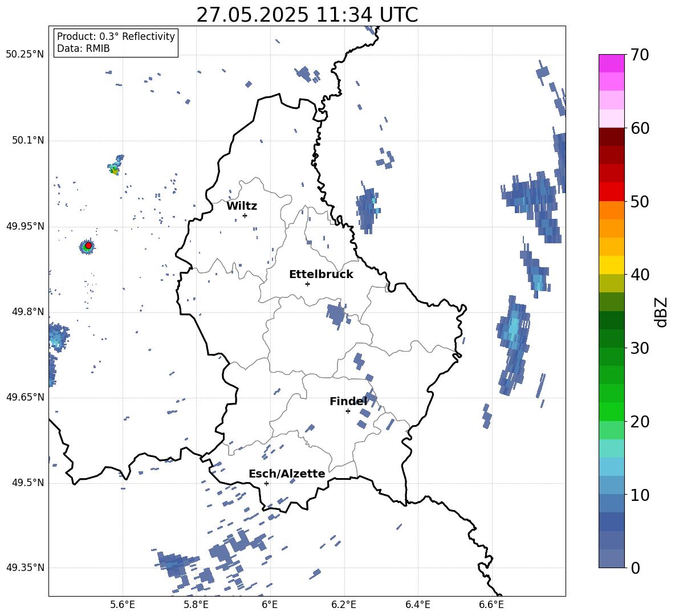
Task: Click the 'Data: RMIB' text
Action: point(83,48)
